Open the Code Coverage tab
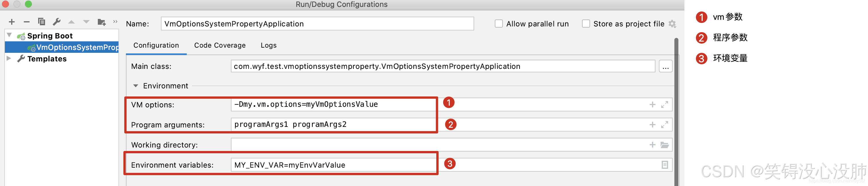The height and width of the screenshot is (186, 868). (x=220, y=45)
